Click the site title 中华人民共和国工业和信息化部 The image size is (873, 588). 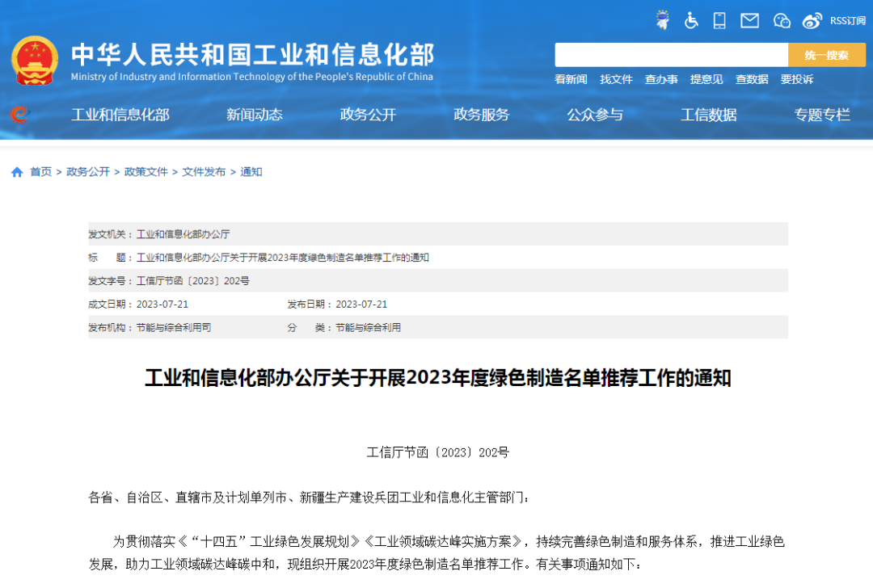click(x=253, y=54)
